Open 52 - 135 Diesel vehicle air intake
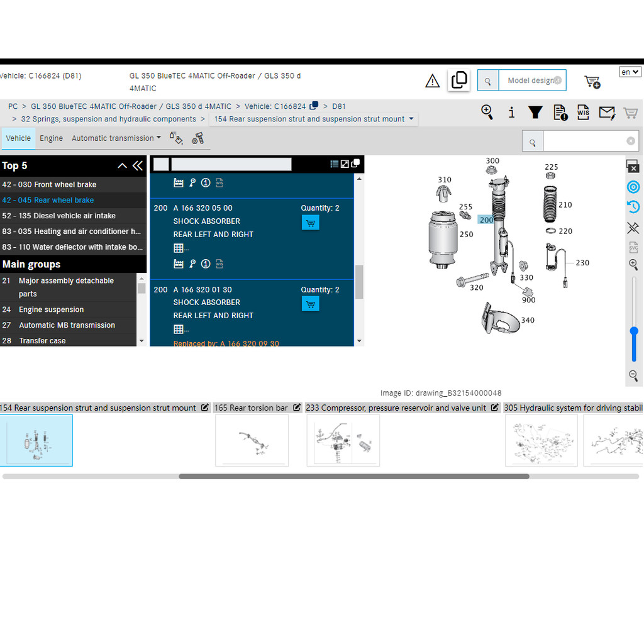 click(x=73, y=216)
